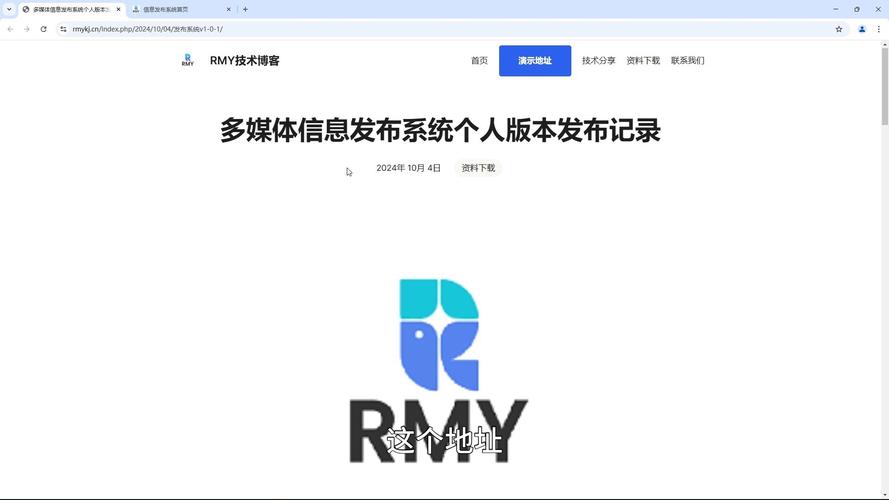889x500 pixels.
Task: Open the Chrome profile icon
Action: 862,29
